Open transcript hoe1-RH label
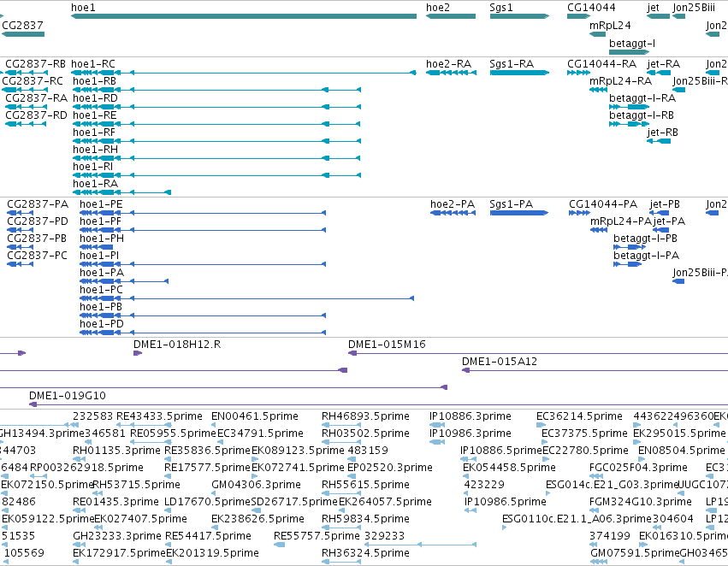The image size is (728, 566). point(95,150)
